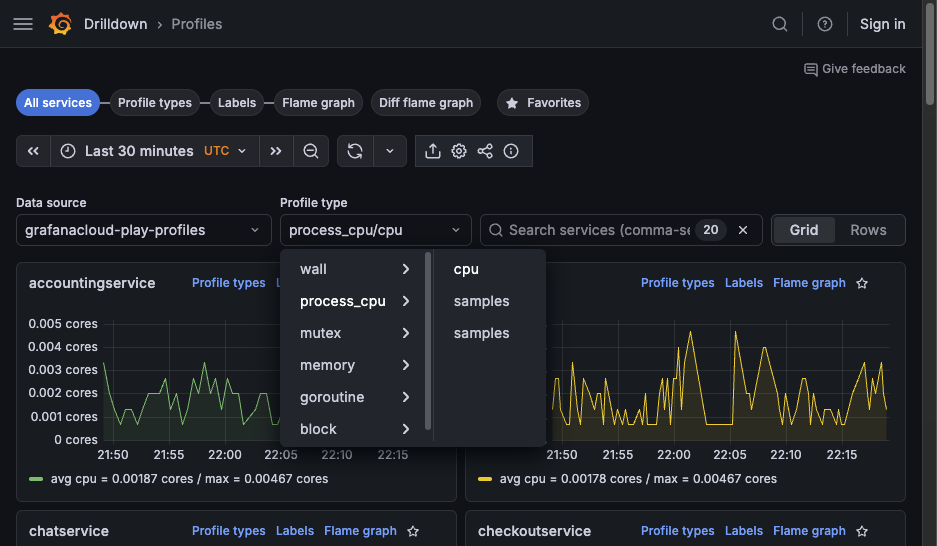Open the hamburger navigation menu
The height and width of the screenshot is (546, 937).
(x=23, y=24)
